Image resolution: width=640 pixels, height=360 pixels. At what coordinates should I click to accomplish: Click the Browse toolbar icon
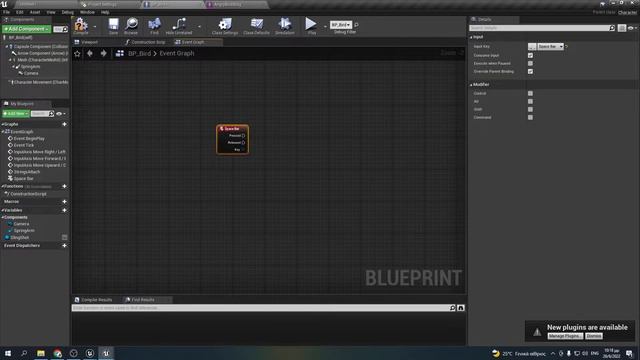click(131, 25)
